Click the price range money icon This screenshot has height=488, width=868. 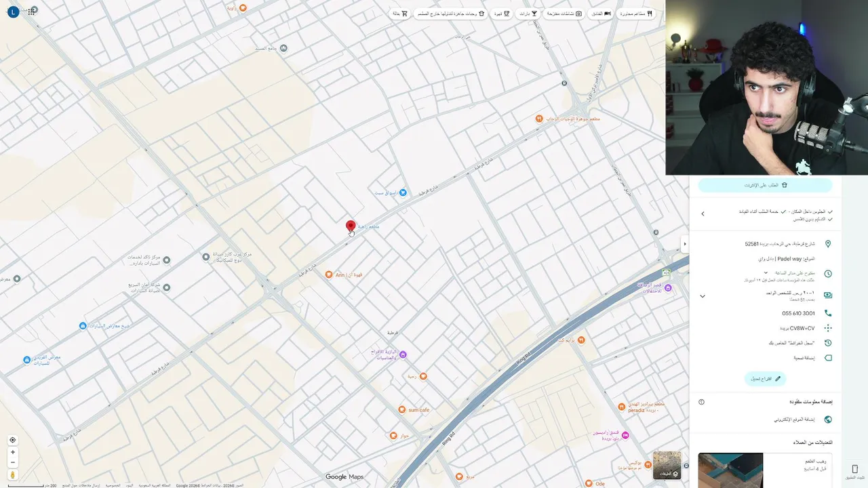[828, 296]
